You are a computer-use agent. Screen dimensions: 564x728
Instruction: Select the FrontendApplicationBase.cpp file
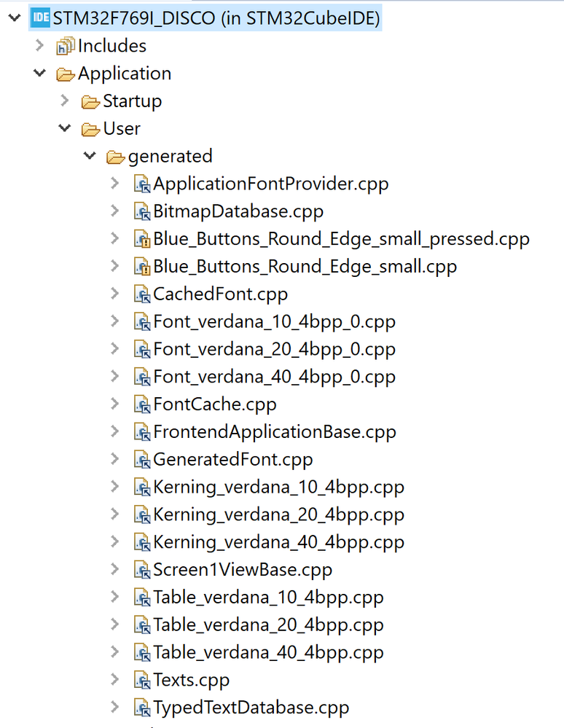(x=274, y=432)
